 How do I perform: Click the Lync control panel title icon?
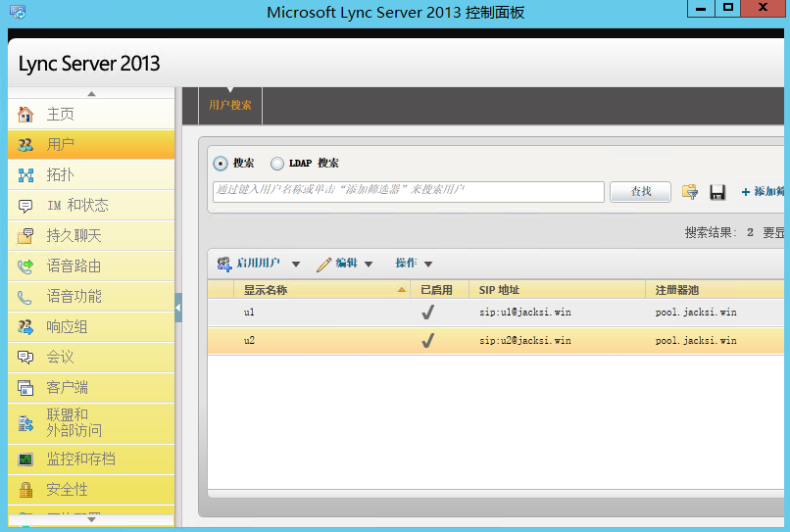click(18, 11)
